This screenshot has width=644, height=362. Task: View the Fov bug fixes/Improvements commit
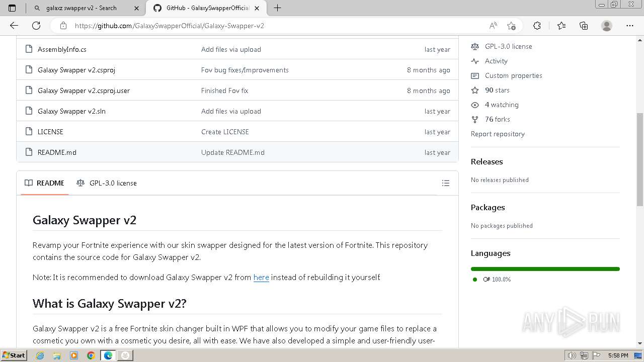click(x=245, y=70)
